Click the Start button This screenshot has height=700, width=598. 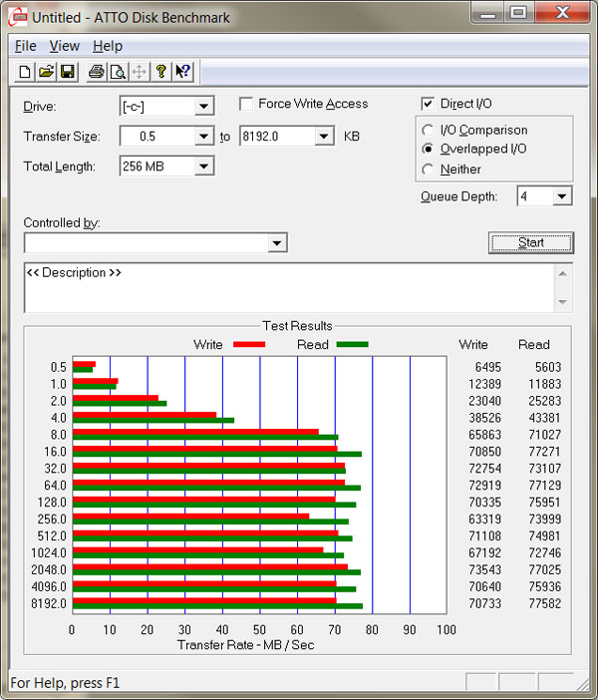[531, 242]
